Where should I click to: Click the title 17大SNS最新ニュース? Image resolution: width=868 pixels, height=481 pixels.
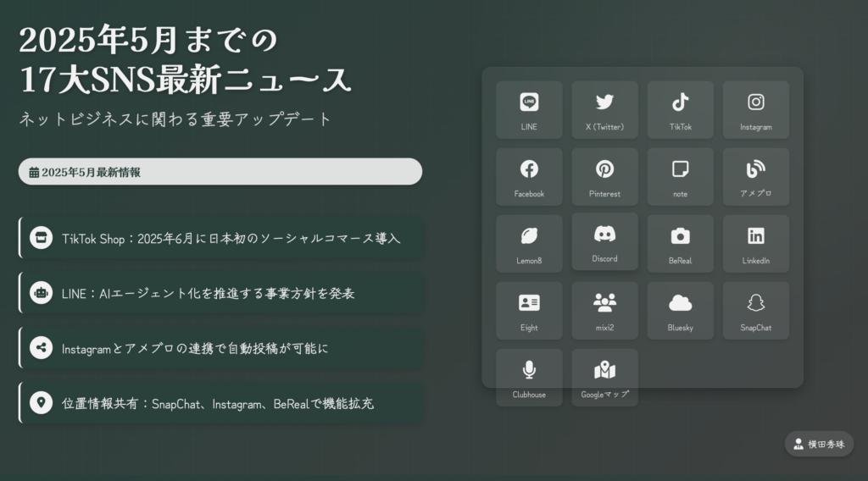[186, 80]
